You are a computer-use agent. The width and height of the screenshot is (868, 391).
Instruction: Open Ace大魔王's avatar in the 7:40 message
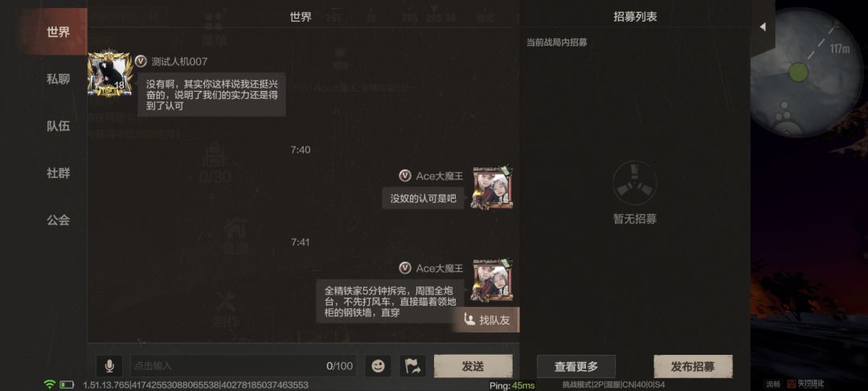(492, 187)
